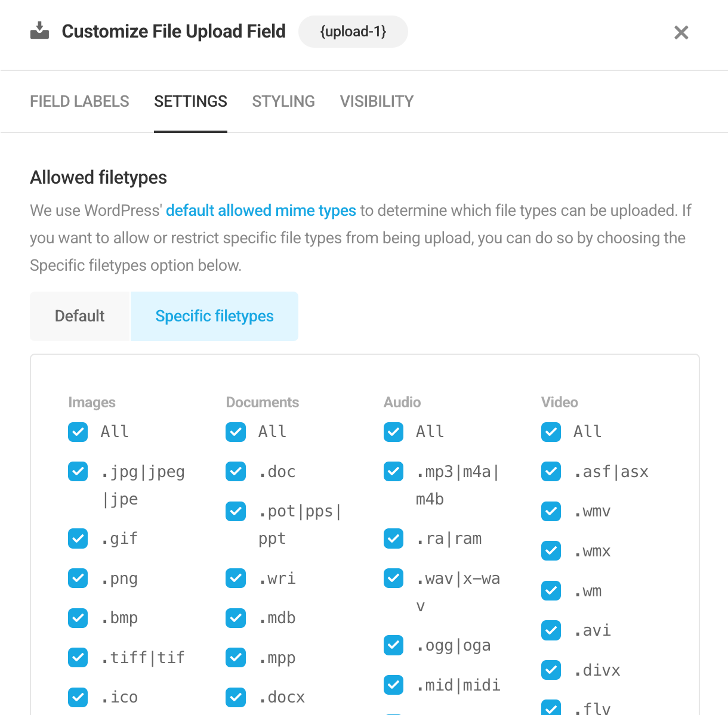The width and height of the screenshot is (728, 715).
Task: Uncheck the .ico filetype
Action: coord(78,697)
